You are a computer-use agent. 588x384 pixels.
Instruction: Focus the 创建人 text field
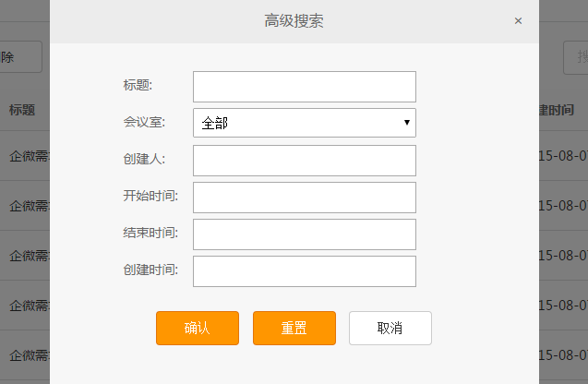pos(305,161)
